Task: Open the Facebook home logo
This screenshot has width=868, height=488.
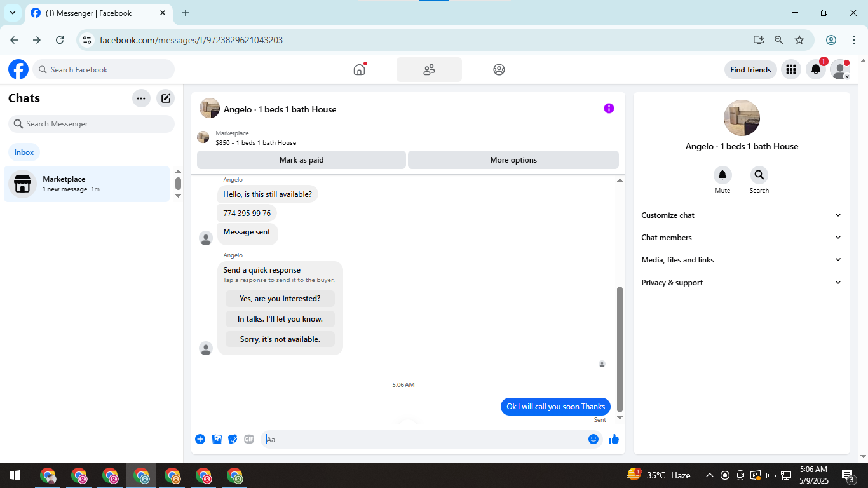Action: [18, 69]
